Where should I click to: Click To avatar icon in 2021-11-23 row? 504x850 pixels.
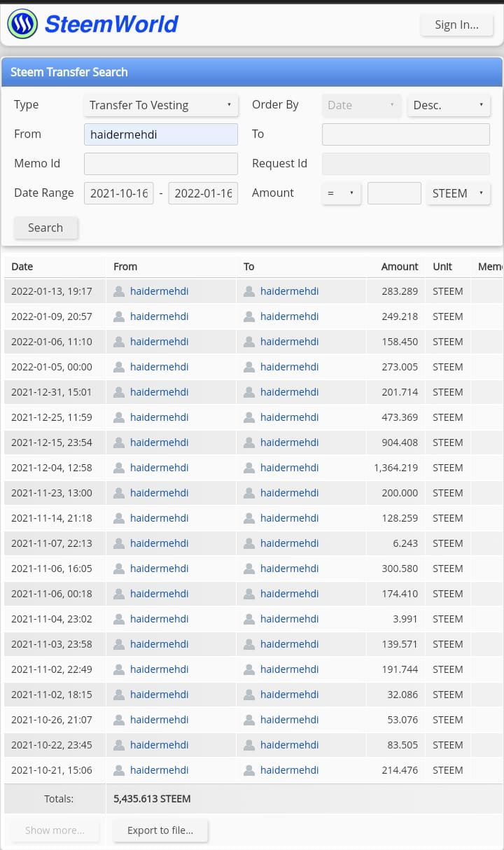[x=249, y=493]
